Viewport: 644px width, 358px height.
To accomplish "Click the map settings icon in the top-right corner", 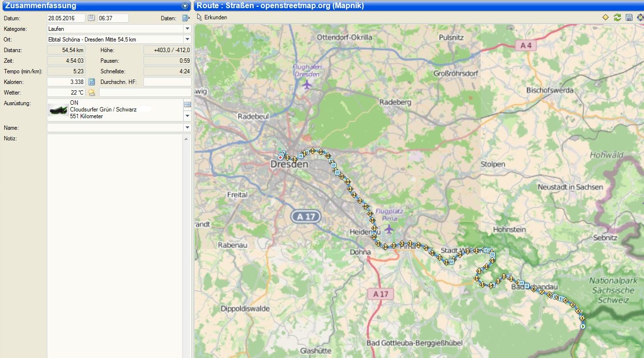I will tap(640, 17).
